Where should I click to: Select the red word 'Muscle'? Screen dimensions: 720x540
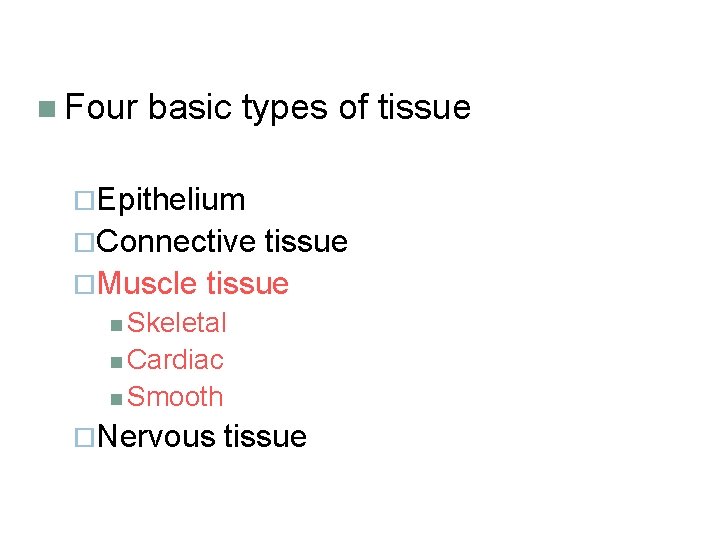[x=148, y=284]
